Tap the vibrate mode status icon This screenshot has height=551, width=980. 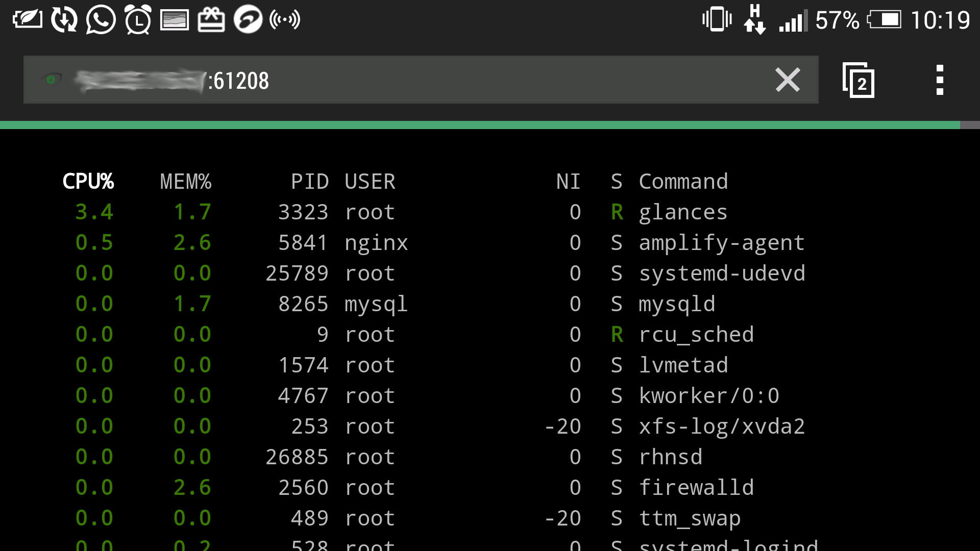(717, 19)
